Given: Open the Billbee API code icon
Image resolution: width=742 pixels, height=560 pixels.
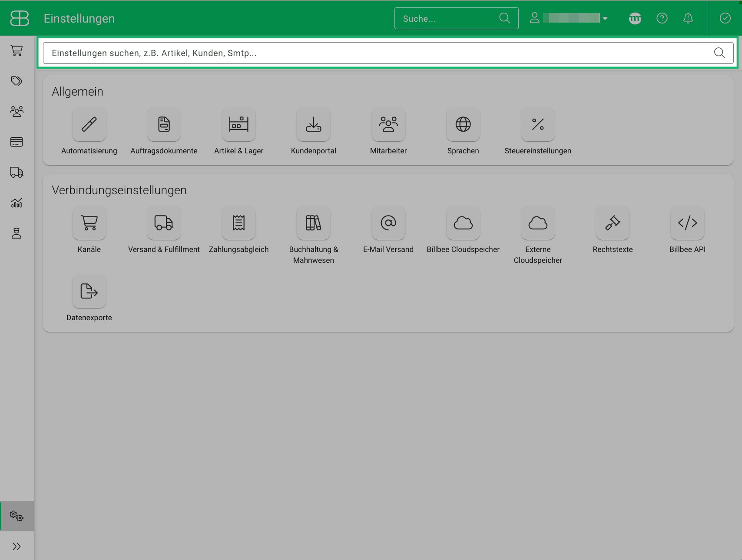Looking at the screenshot, I should point(687,223).
